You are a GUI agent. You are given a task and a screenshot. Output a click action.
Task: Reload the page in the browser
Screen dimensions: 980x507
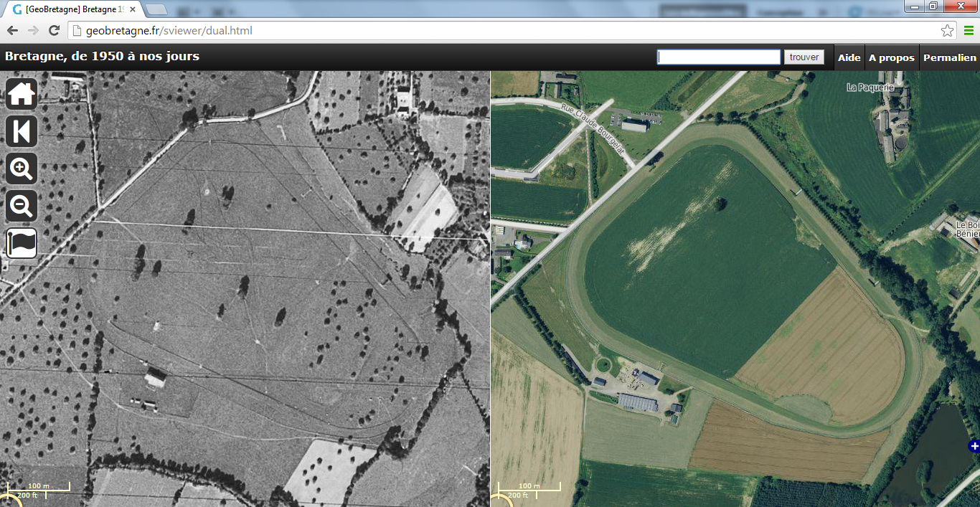54,31
